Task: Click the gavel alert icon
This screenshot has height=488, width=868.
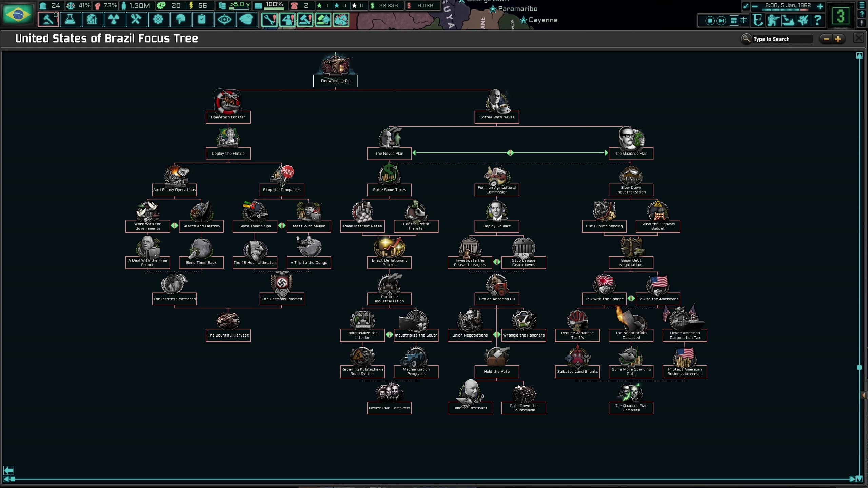Action: click(305, 20)
